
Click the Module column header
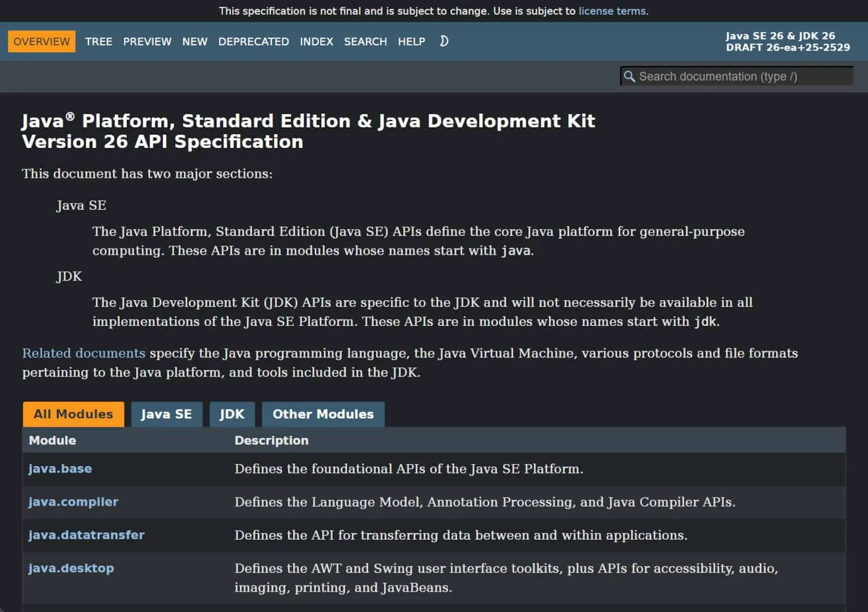pos(53,441)
